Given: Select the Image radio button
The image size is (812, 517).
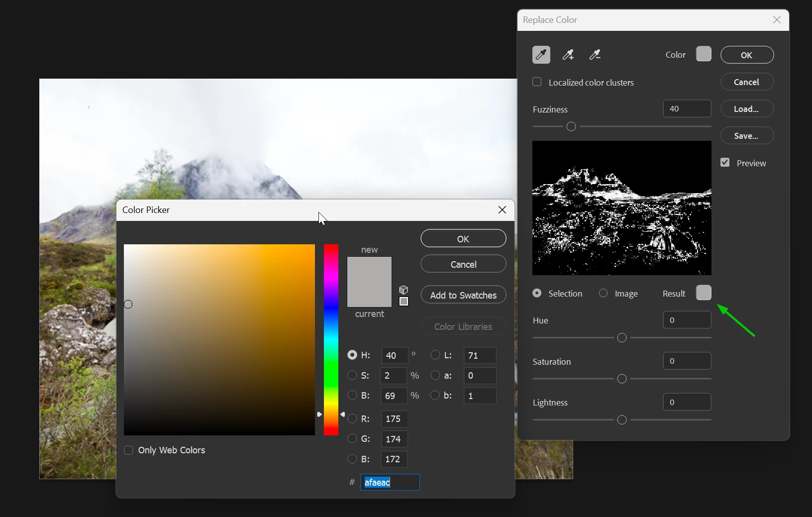Looking at the screenshot, I should 604,293.
